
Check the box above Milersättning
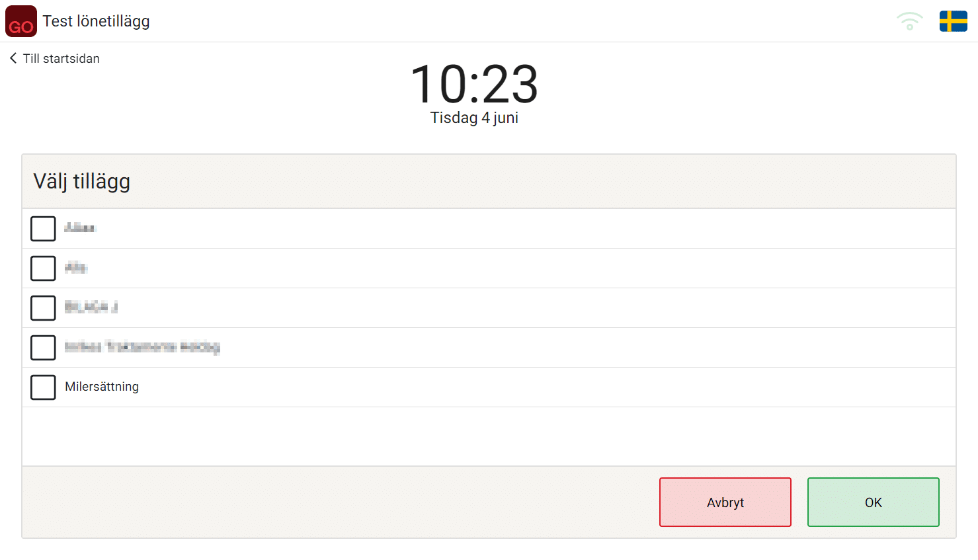43,348
